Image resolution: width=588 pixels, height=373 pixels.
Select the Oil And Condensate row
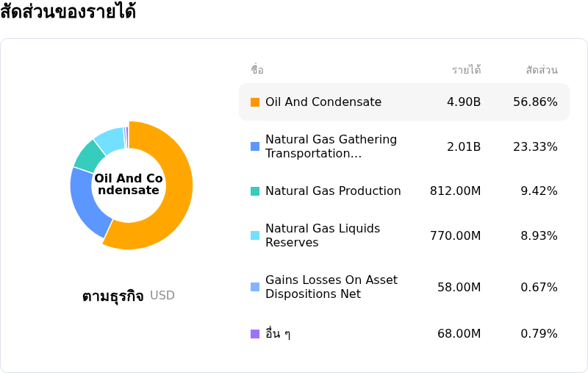click(404, 102)
